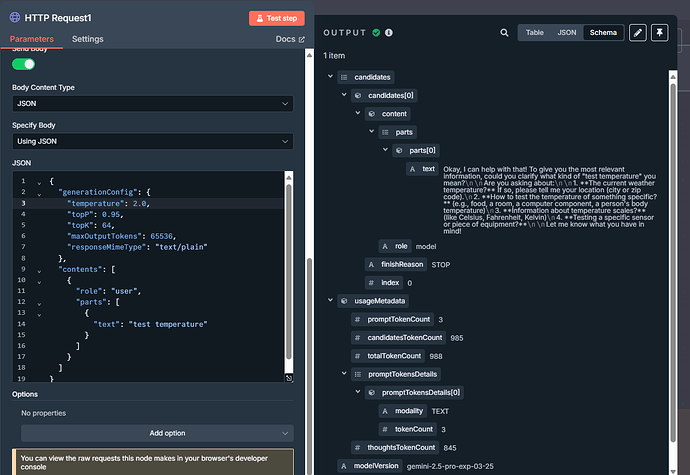
Task: Click the parts array type icon
Action: [x=385, y=133]
